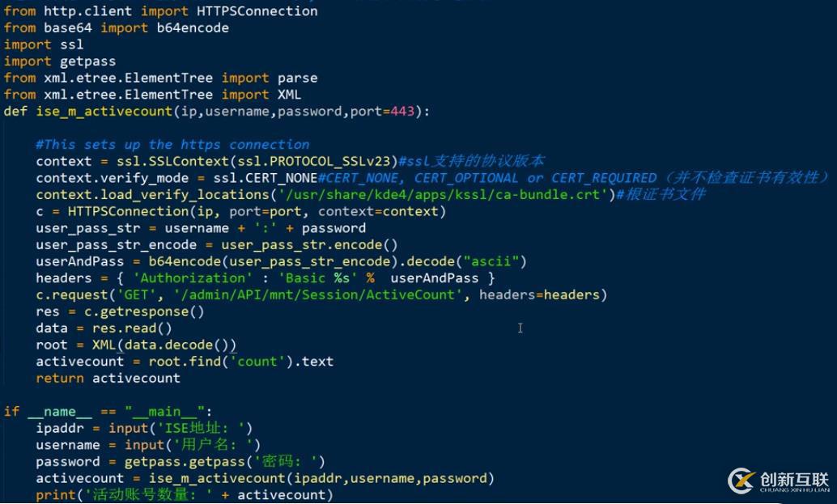The image size is (837, 504).
Task: Click the "This sets up the https connection" comment
Action: 172,145
